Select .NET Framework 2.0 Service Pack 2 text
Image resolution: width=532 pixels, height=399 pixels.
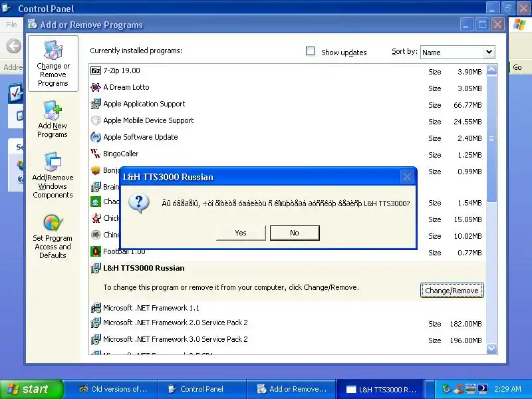pyautogui.click(x=176, y=323)
